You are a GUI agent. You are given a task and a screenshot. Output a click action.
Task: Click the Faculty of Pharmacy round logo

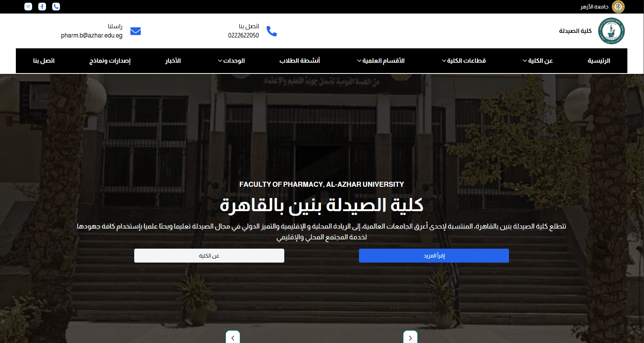612,31
